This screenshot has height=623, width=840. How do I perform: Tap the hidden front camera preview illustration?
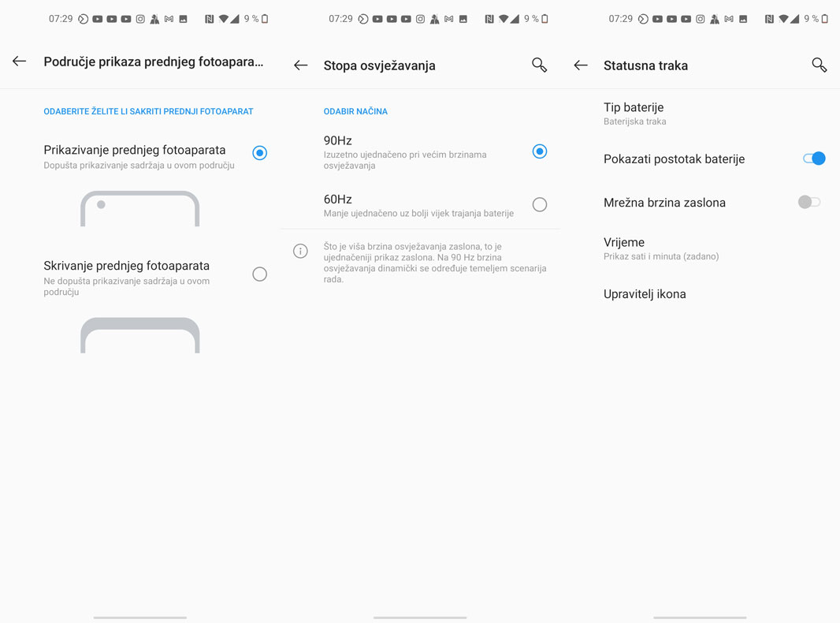point(139,335)
